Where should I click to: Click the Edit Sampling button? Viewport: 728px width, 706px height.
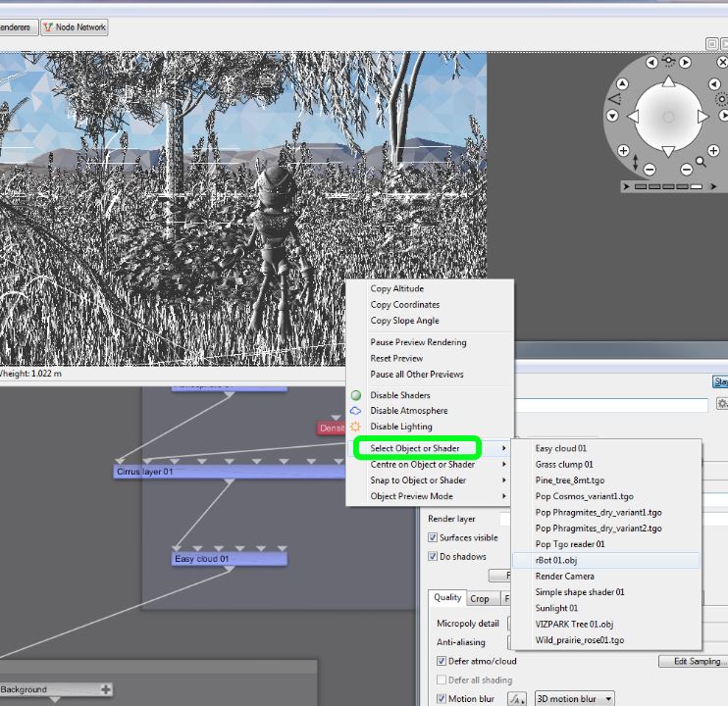(x=694, y=661)
